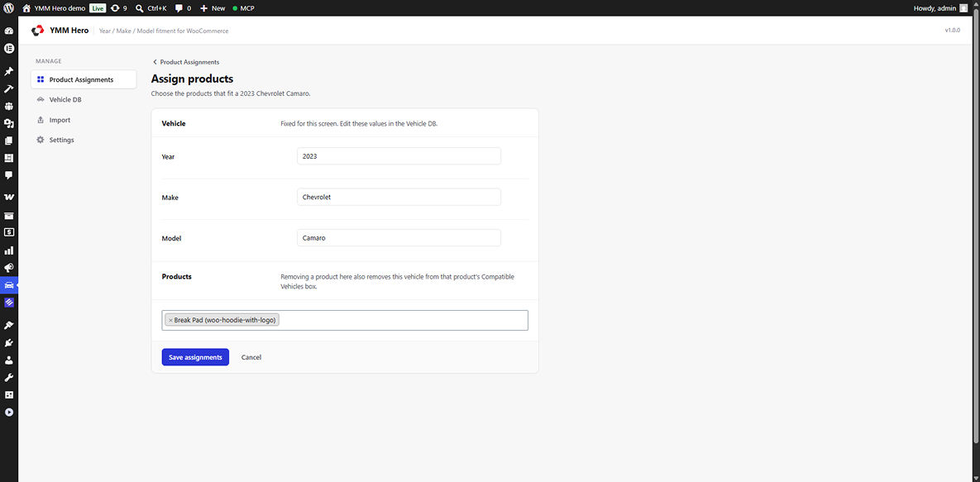
Task: Click the YMM Hero red logo
Action: (x=37, y=30)
